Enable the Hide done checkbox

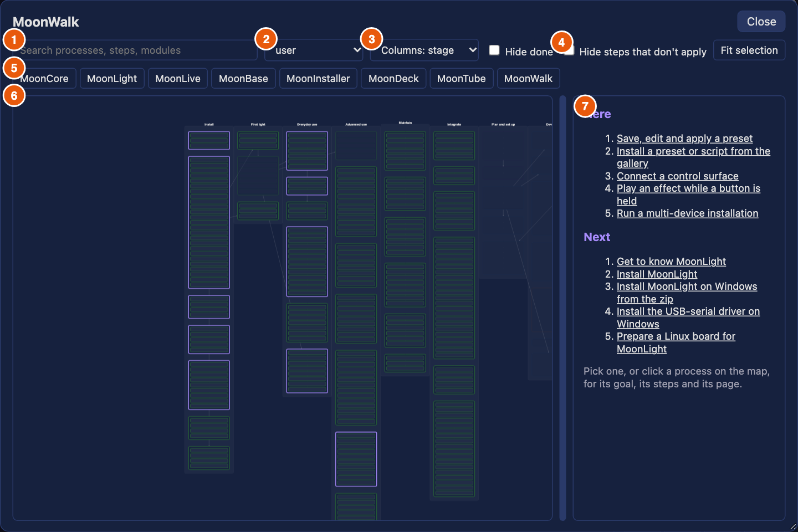494,50
